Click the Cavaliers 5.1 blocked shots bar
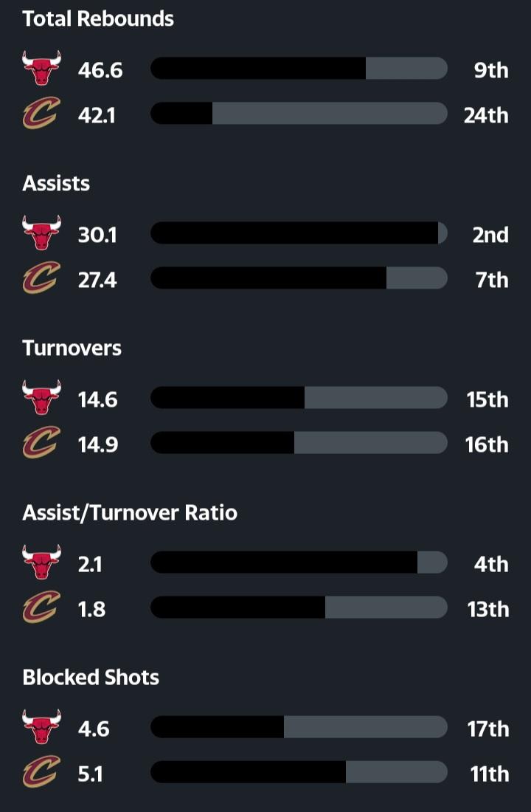This screenshot has width=531, height=812. [299, 772]
